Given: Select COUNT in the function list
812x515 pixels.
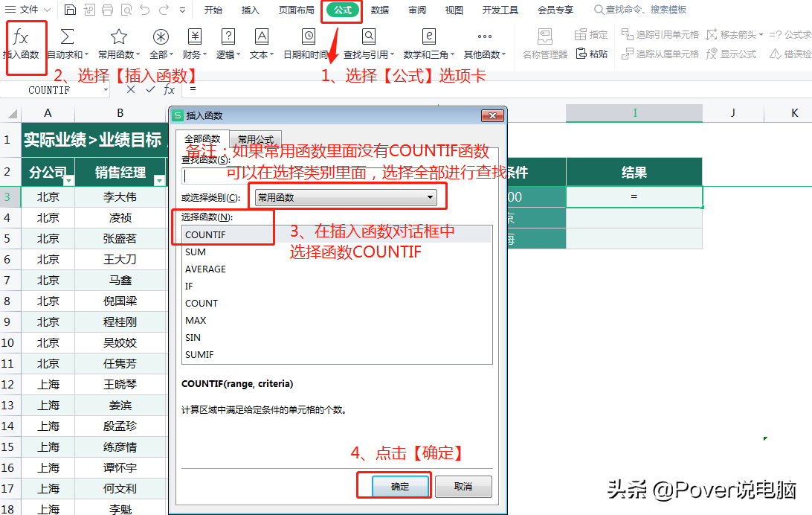Looking at the screenshot, I should pos(337,303).
